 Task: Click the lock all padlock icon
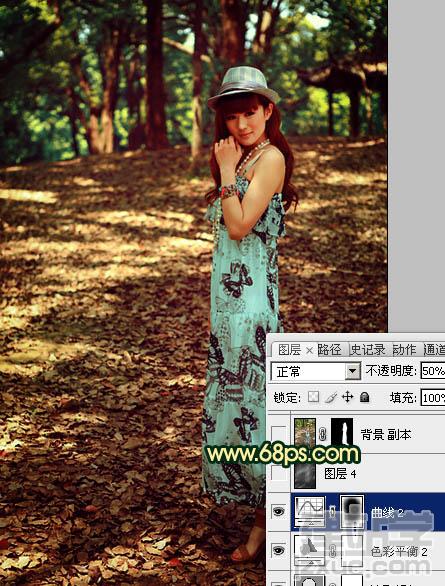365,397
